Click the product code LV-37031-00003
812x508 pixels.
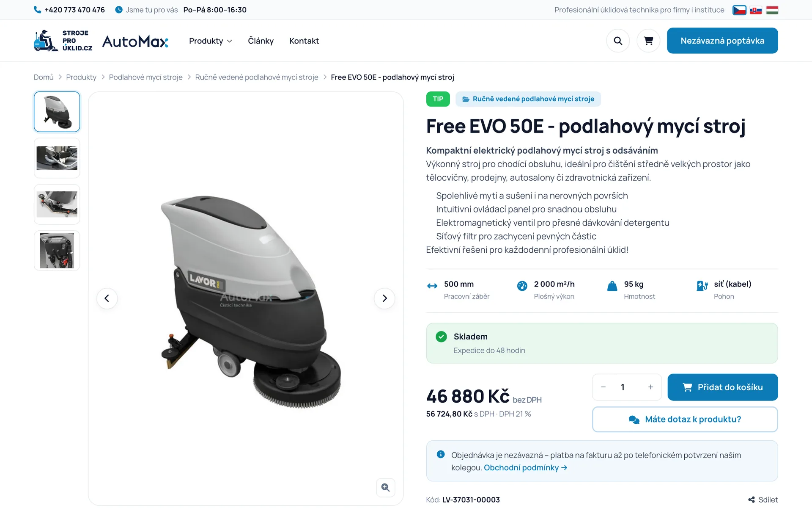click(471, 500)
